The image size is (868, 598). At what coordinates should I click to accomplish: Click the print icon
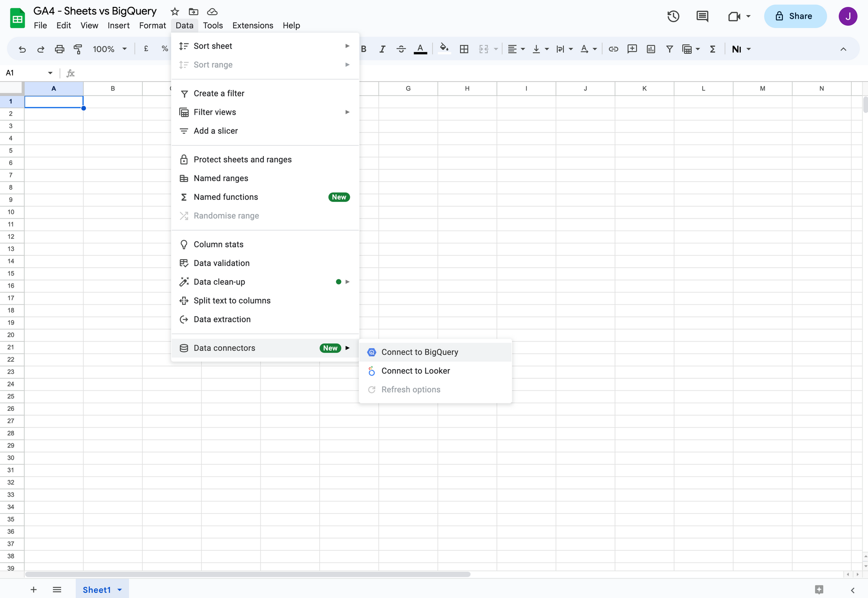click(x=59, y=49)
